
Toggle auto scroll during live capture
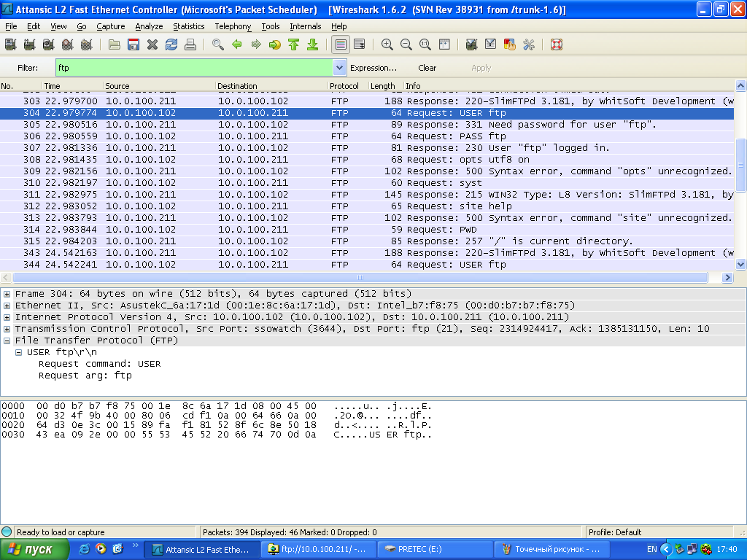[x=360, y=44]
